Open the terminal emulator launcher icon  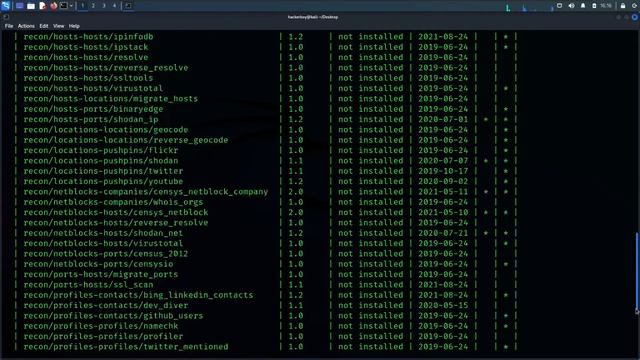(x=64, y=5)
